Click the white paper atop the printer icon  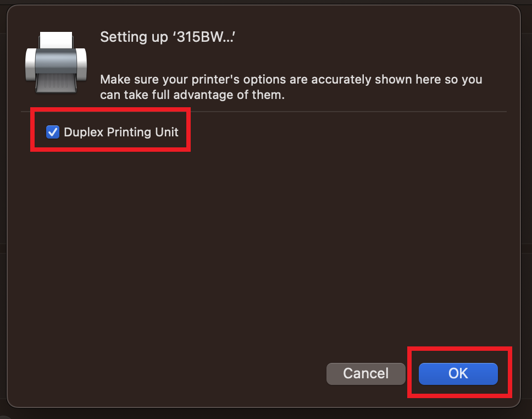57,39
